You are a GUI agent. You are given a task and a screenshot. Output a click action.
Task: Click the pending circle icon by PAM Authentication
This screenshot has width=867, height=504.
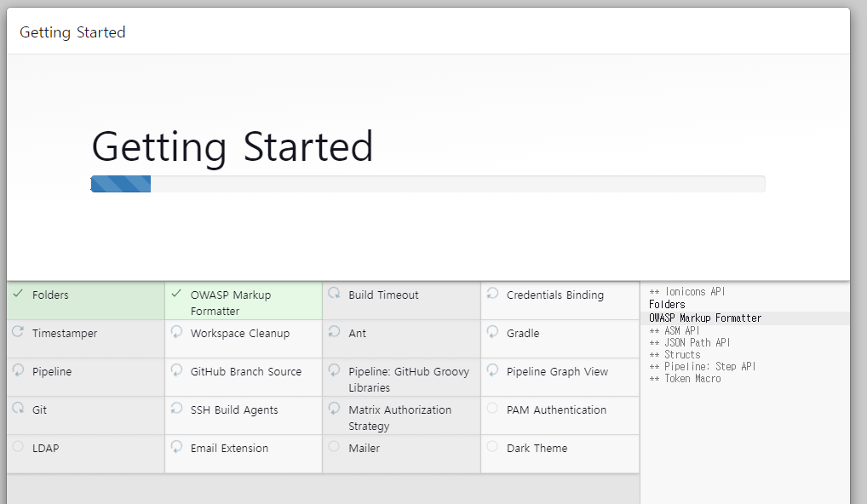click(492, 408)
